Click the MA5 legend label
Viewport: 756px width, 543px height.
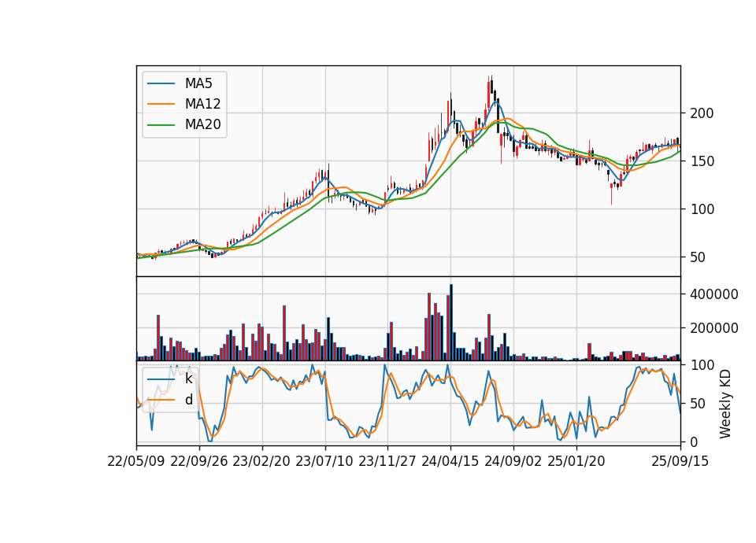[198, 83]
